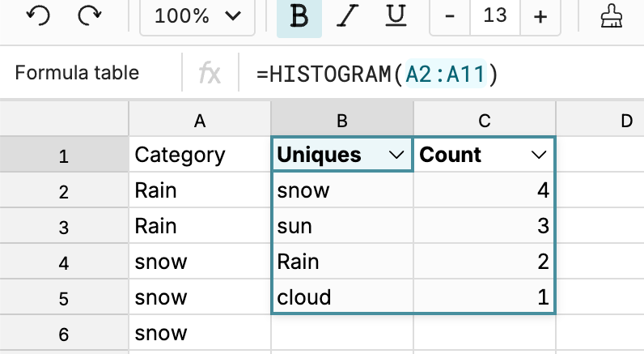Select row 2 header
Screen dimensions: 644x354
(64, 191)
